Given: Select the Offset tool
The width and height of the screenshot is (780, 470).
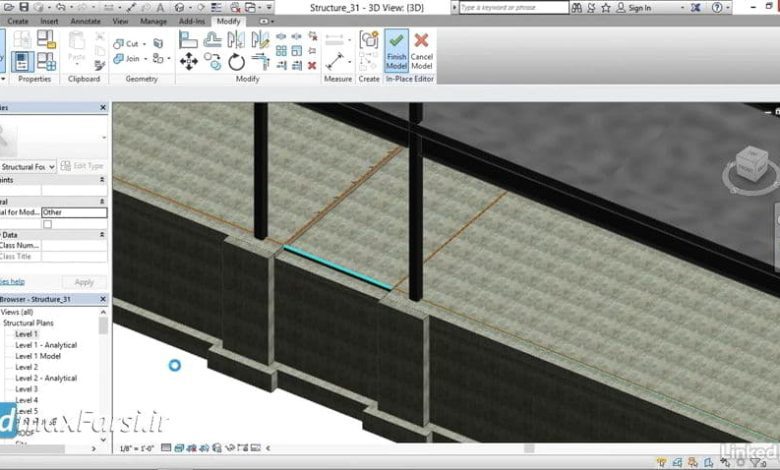Looking at the screenshot, I should (212, 40).
